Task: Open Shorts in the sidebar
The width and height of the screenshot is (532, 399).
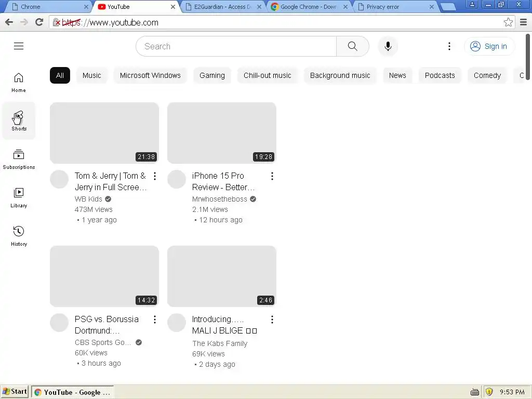Action: 19,121
